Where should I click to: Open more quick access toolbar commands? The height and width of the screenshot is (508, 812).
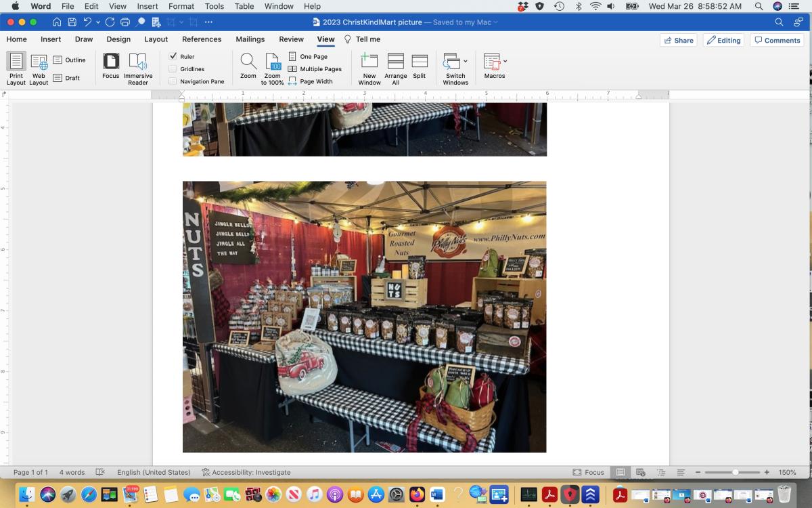tap(209, 22)
